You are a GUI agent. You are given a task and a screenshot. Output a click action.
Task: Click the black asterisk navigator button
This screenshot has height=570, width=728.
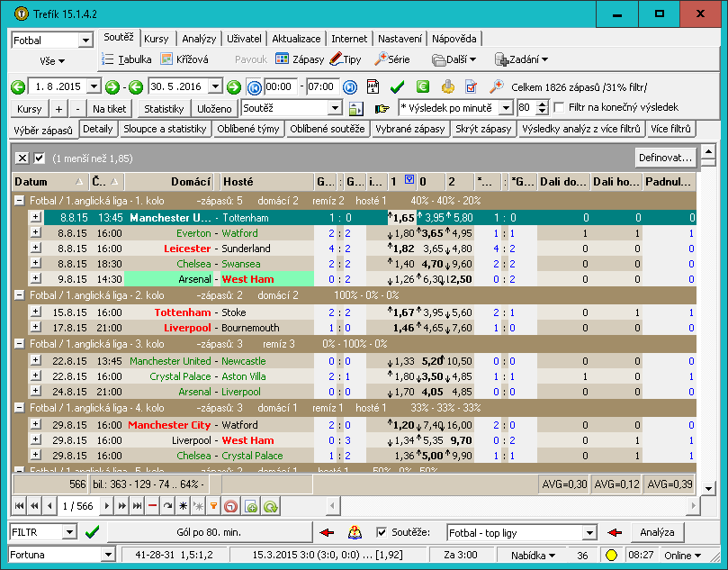pyautogui.click(x=183, y=506)
